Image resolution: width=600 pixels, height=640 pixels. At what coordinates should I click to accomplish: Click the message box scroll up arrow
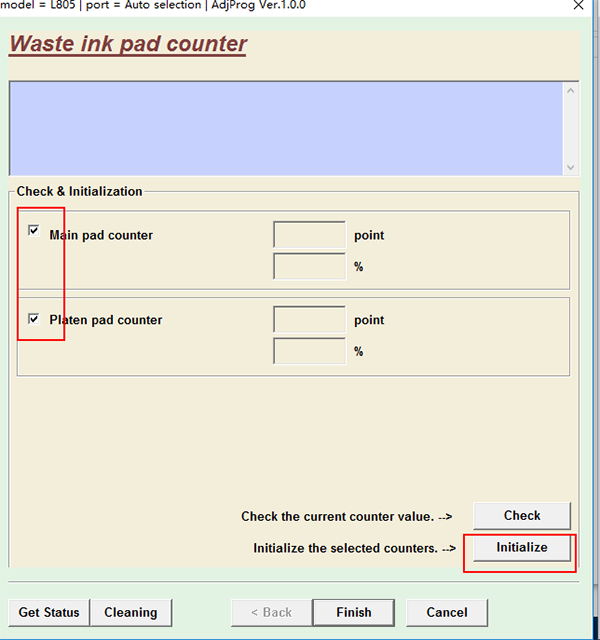click(x=571, y=91)
